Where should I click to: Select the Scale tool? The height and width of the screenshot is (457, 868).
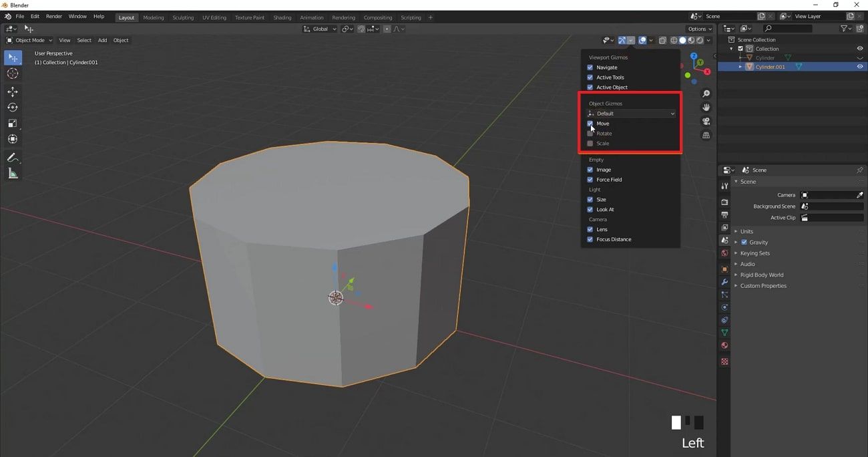(x=13, y=123)
